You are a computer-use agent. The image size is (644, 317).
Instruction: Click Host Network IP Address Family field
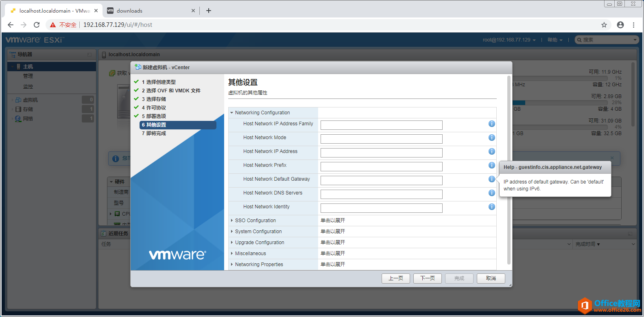click(x=382, y=125)
